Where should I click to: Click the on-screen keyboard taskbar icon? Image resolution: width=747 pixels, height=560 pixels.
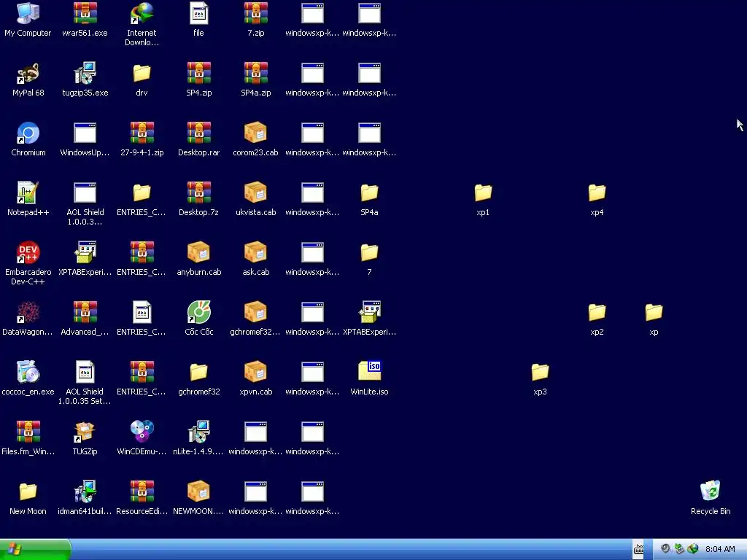pyautogui.click(x=638, y=550)
